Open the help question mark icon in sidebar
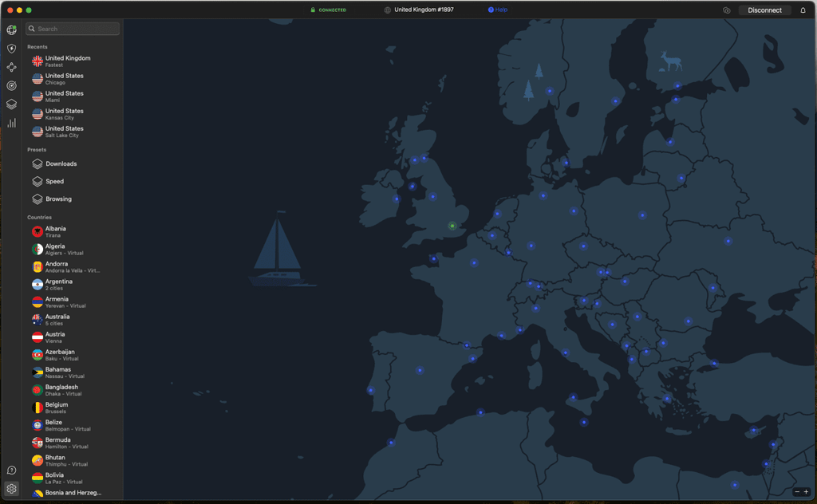The image size is (817, 504). click(11, 471)
